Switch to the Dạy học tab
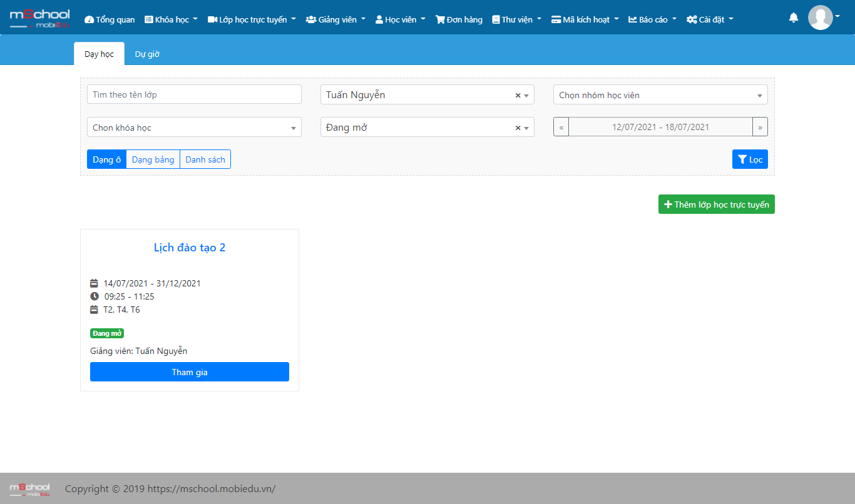This screenshot has width=855, height=504. pos(99,54)
